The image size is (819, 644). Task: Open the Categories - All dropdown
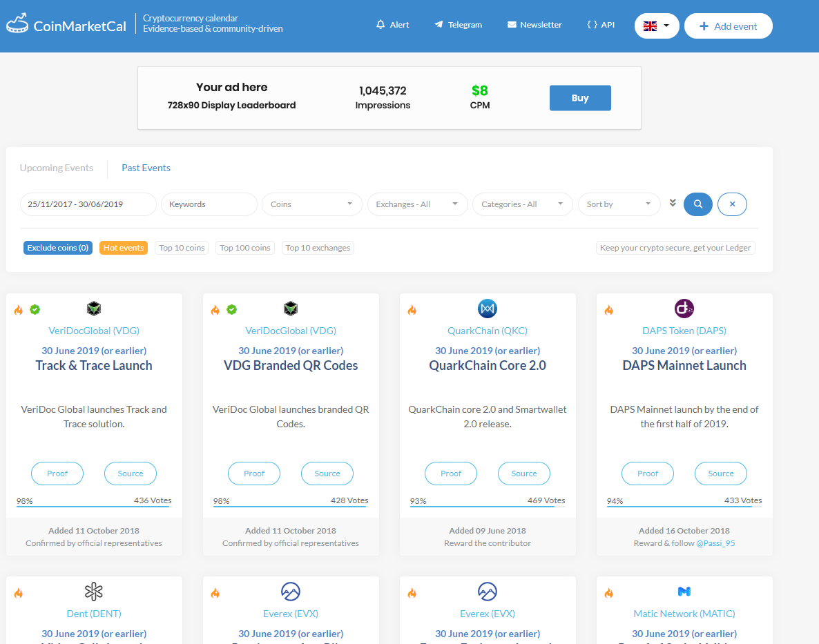coord(522,204)
